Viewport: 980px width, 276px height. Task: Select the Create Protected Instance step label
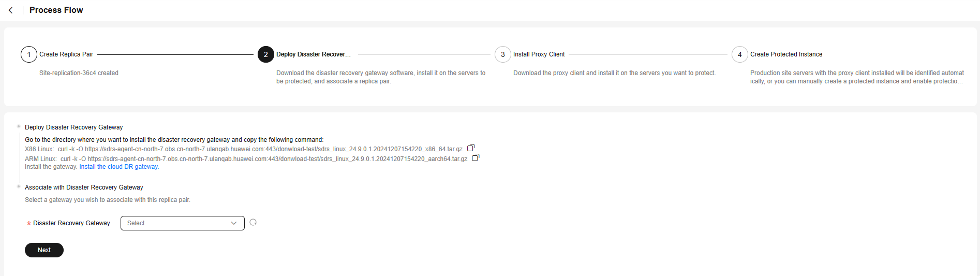coord(786,54)
